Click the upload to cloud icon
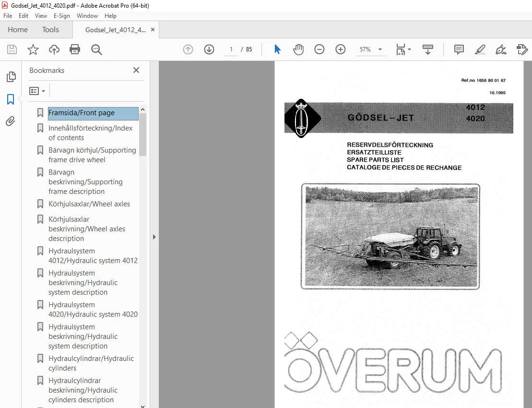532x408 pixels. pos(54,49)
